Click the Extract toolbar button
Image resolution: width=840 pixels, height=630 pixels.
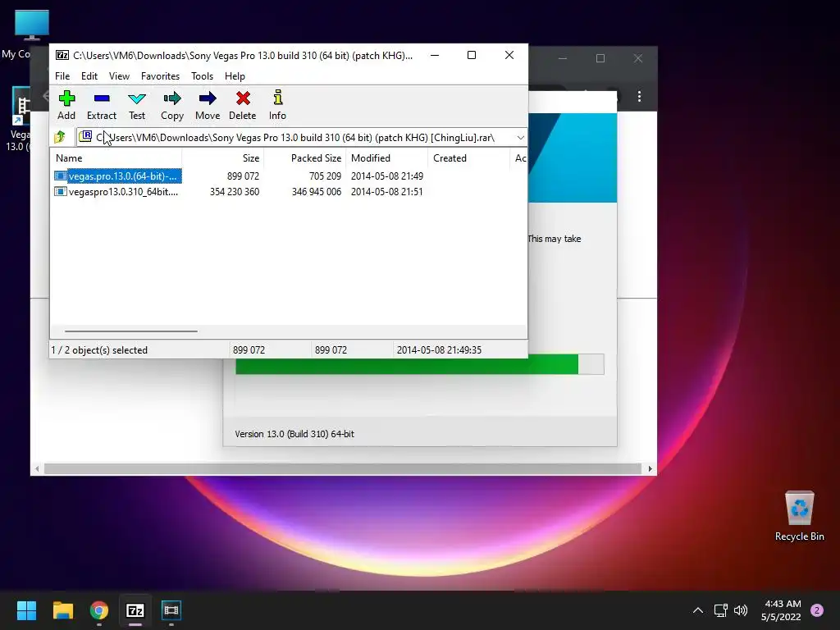pyautogui.click(x=101, y=105)
